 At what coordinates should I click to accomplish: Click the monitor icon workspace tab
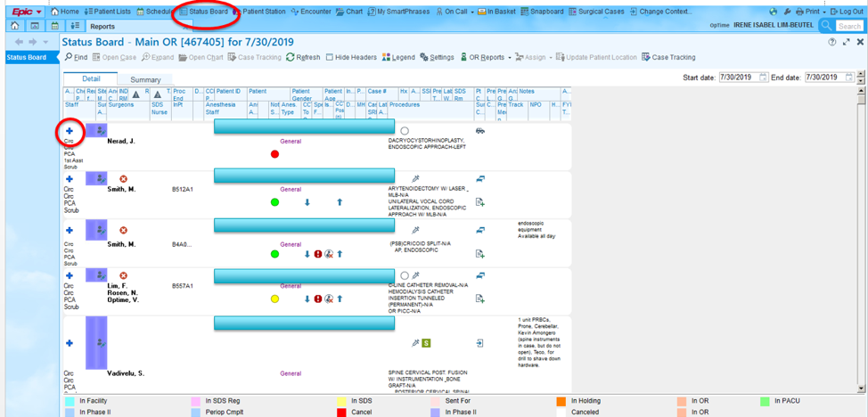[x=35, y=26]
